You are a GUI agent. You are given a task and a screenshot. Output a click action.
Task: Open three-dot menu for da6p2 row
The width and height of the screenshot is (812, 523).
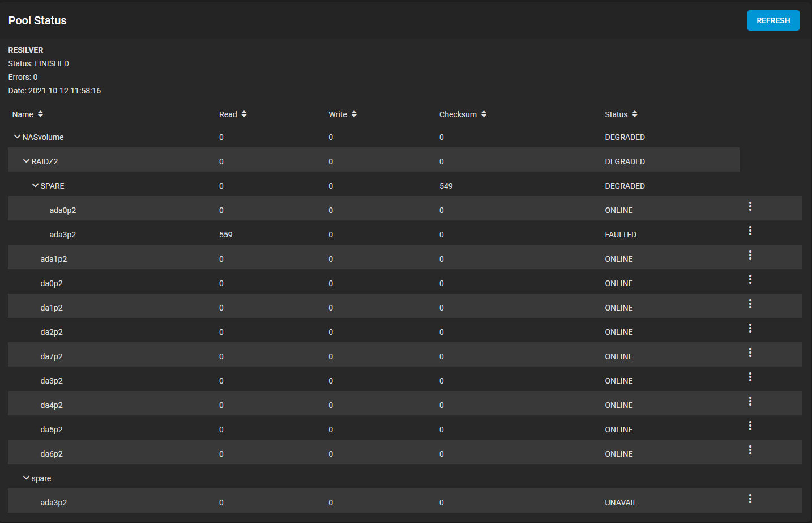pos(750,450)
